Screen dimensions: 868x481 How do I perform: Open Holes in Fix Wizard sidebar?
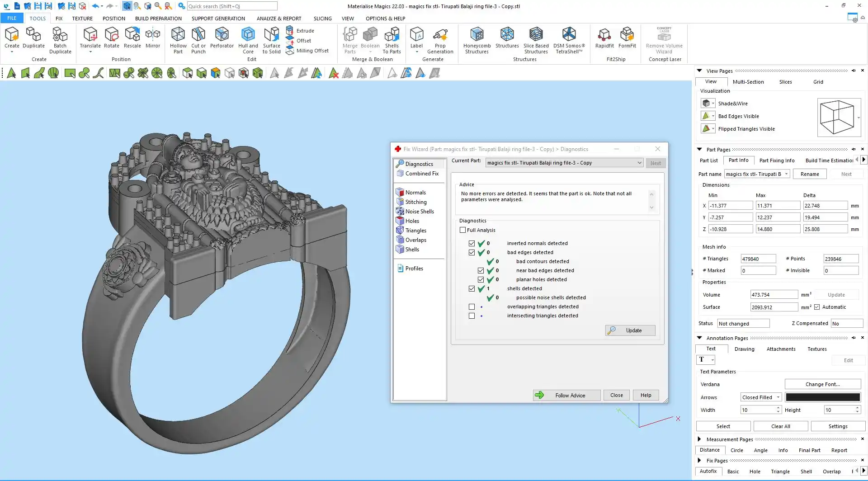click(x=412, y=221)
